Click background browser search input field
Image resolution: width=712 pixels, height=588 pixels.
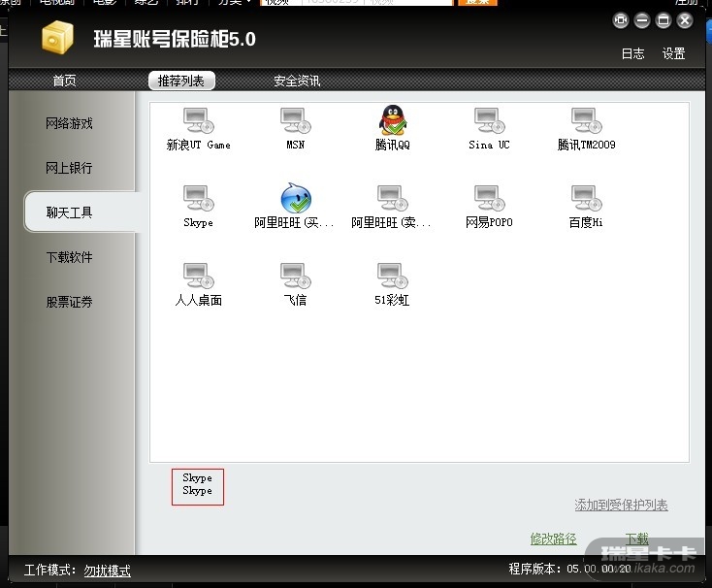click(x=357, y=2)
